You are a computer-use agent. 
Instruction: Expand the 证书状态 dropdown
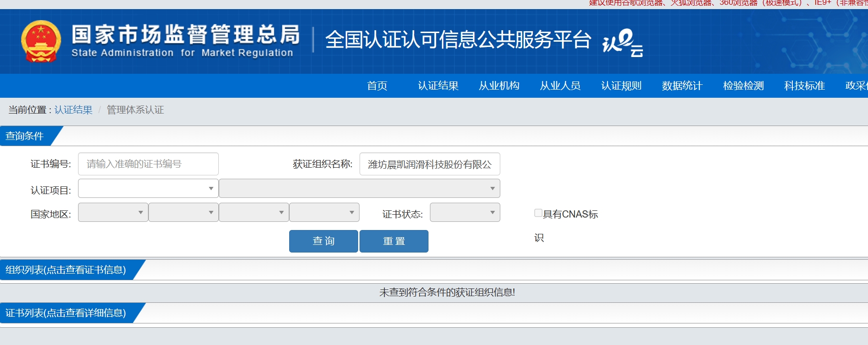[465, 212]
